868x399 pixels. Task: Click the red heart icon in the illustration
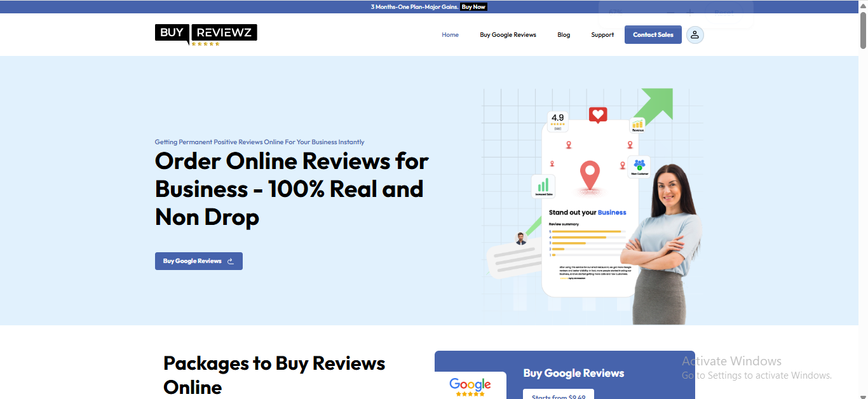coord(598,115)
